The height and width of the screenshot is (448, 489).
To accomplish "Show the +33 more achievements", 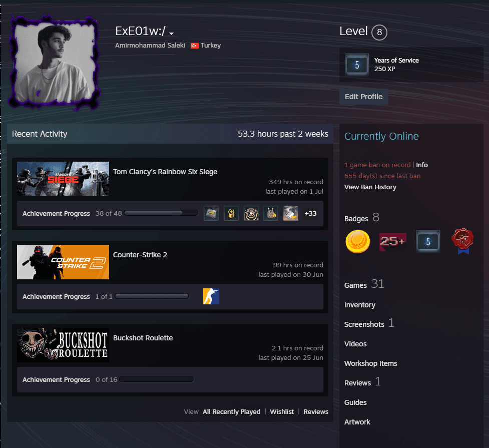I will tap(310, 213).
